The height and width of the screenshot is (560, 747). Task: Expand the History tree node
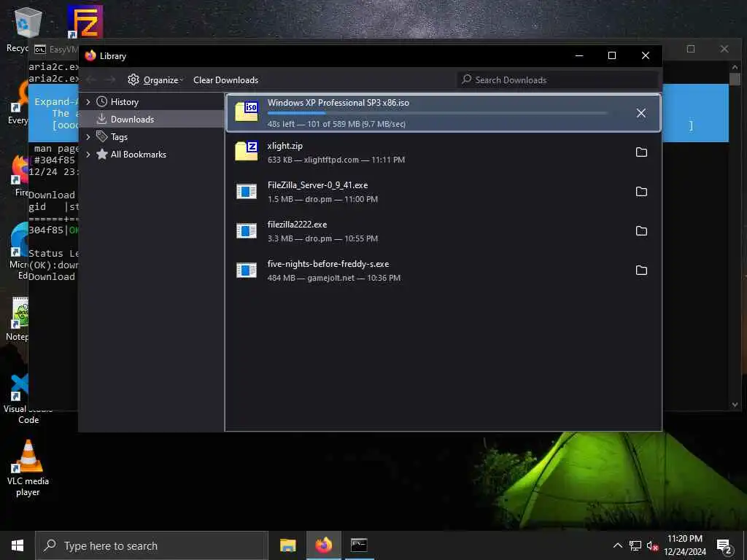click(88, 102)
